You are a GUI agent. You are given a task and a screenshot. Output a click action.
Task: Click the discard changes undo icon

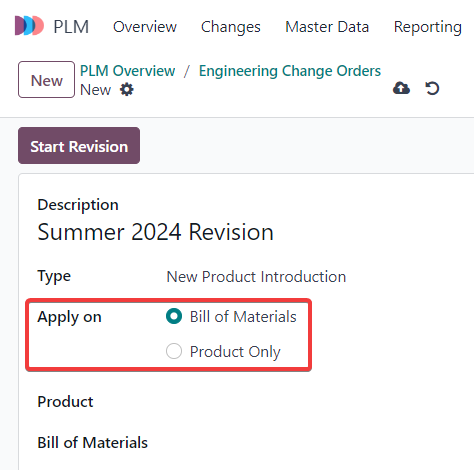432,88
